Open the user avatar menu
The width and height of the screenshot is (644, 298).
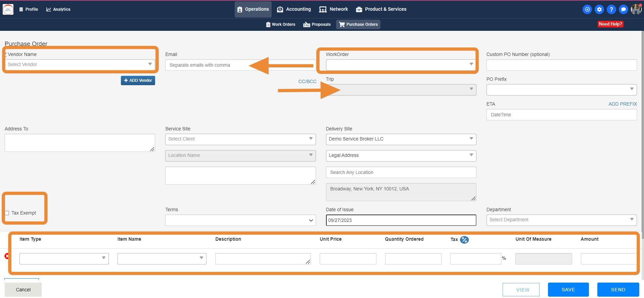click(x=636, y=9)
